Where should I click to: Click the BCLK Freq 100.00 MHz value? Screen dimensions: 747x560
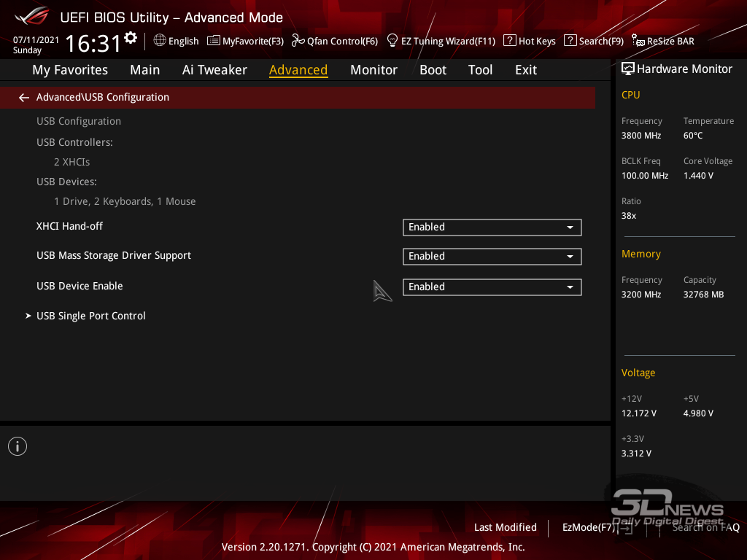point(645,176)
